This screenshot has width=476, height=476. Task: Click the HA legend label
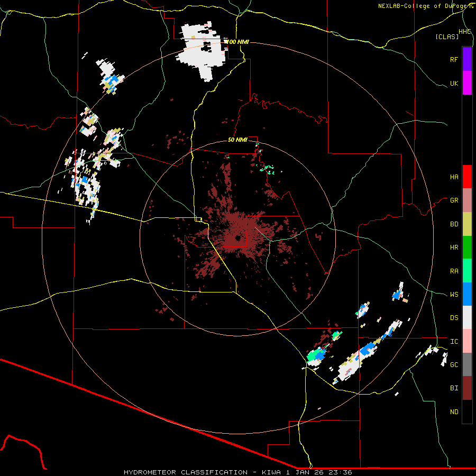click(x=454, y=177)
